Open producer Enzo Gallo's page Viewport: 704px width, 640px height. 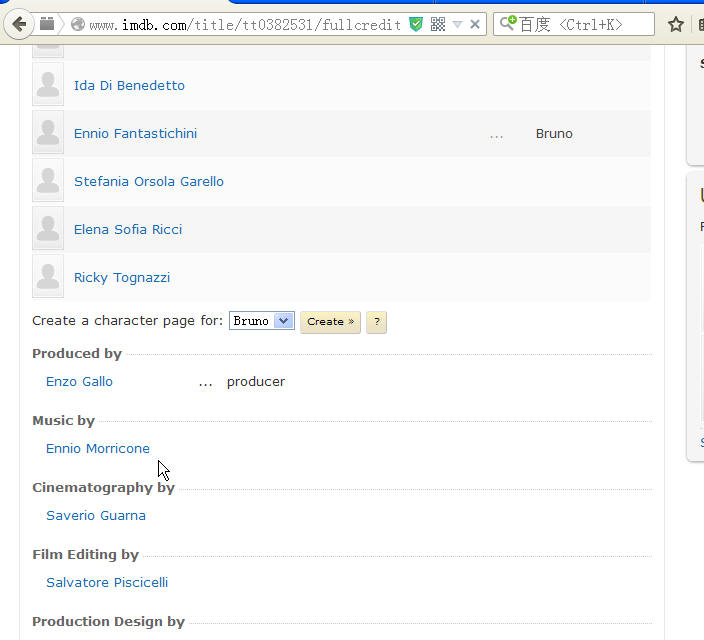tap(79, 382)
